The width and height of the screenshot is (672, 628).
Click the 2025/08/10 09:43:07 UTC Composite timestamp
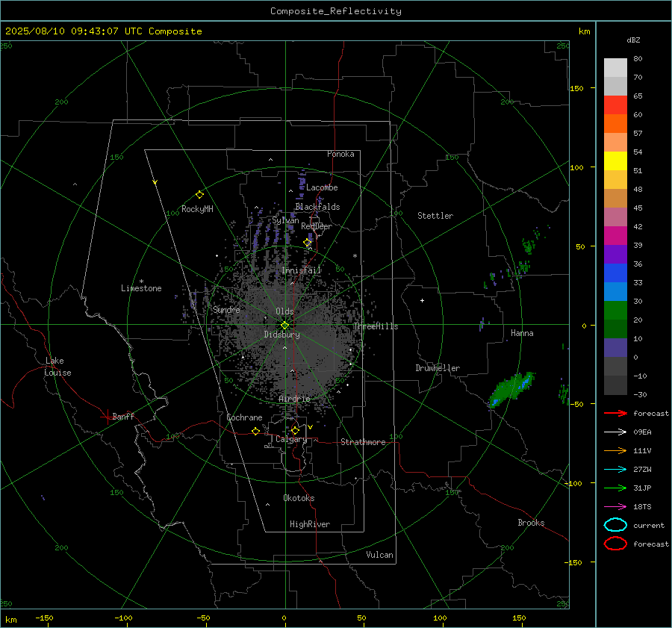click(103, 31)
